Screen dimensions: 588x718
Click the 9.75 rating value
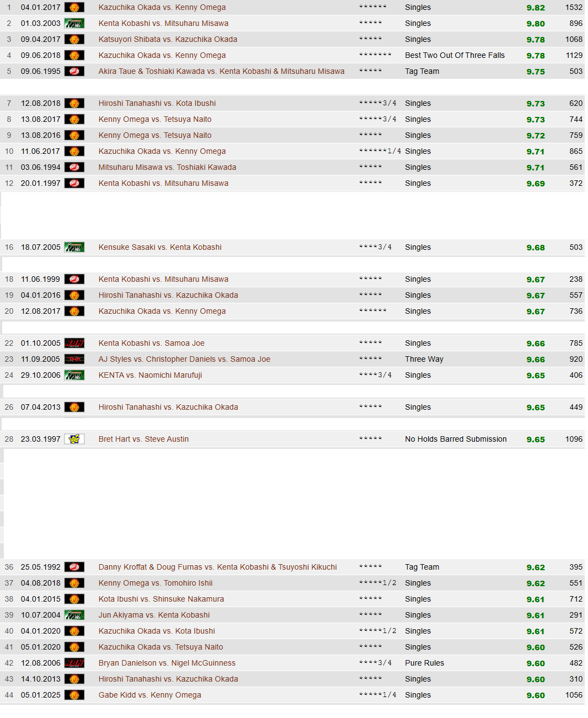pyautogui.click(x=536, y=72)
